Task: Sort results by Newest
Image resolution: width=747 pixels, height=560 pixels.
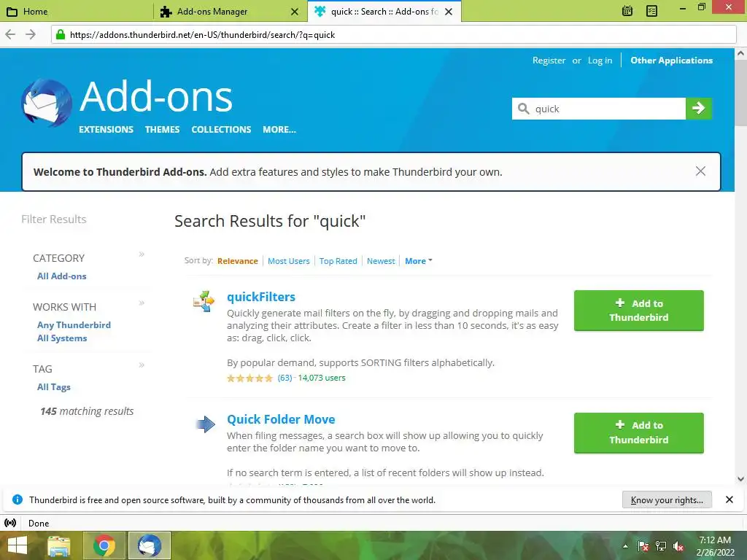Action: (x=381, y=261)
